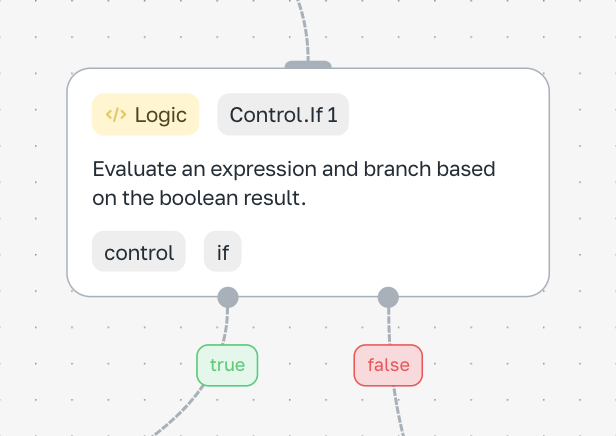Select the 'if' tag chip
This screenshot has height=436, width=616.
pyautogui.click(x=223, y=251)
